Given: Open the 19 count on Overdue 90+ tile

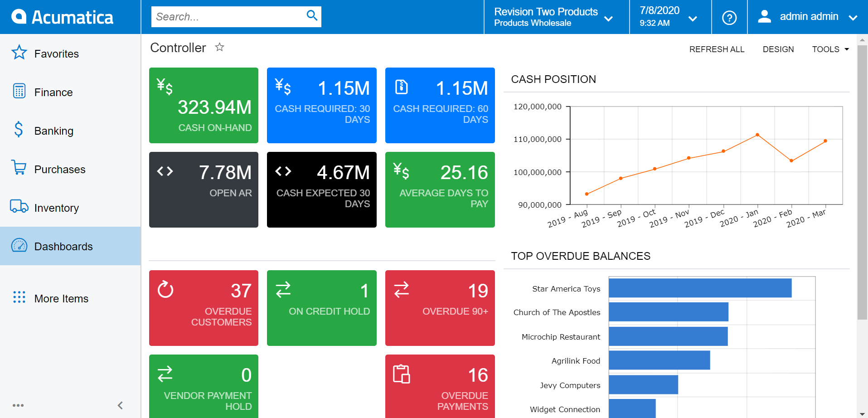Looking at the screenshot, I should coord(478,291).
